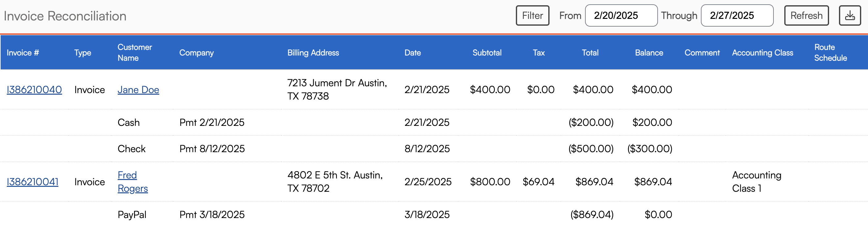Viewport: 868px width, 227px height.
Task: Sort by Subtotal column header
Action: tap(487, 53)
